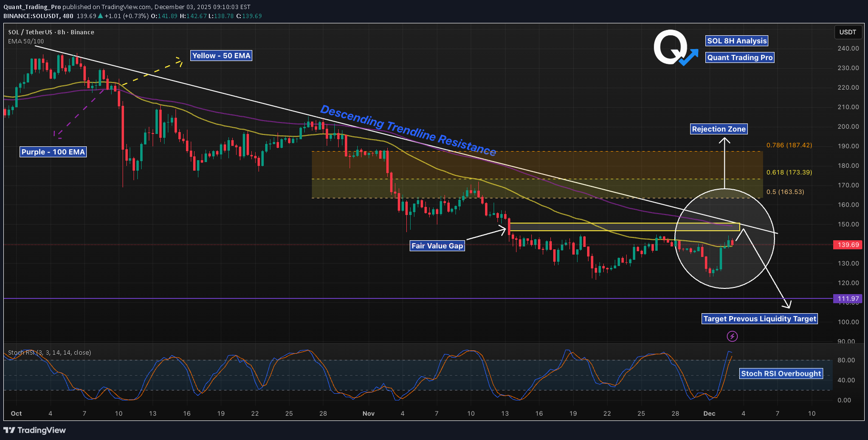Select the SOL 8H Analysis tab label

[737, 41]
